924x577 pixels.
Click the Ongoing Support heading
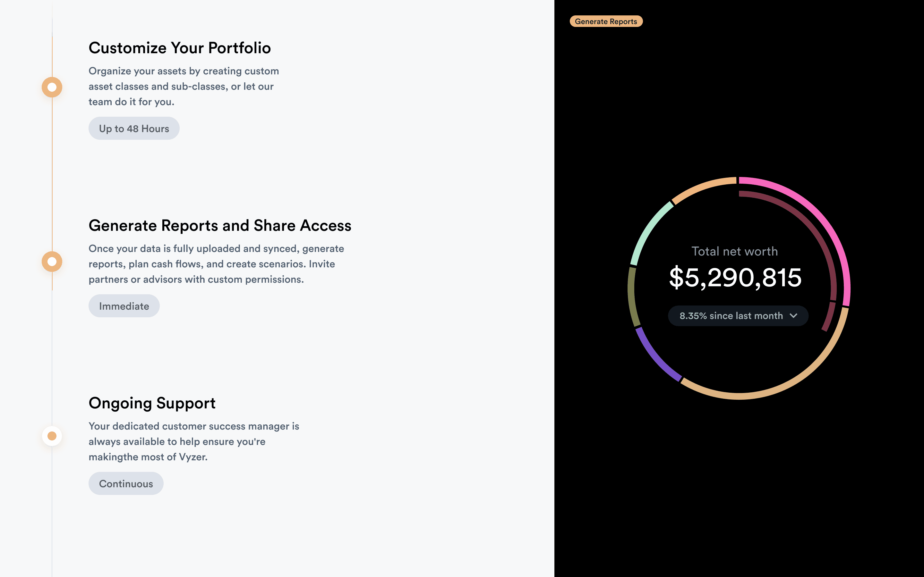(152, 403)
